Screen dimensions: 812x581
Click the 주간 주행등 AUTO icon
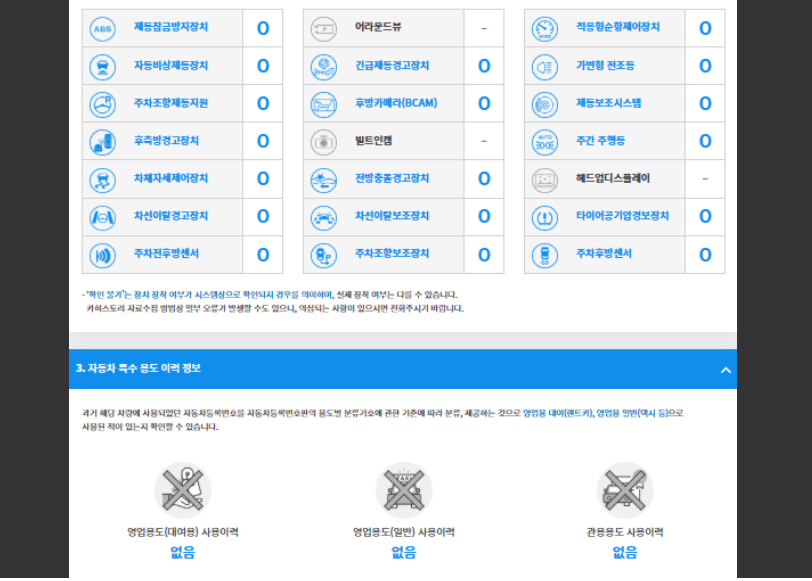(x=545, y=142)
